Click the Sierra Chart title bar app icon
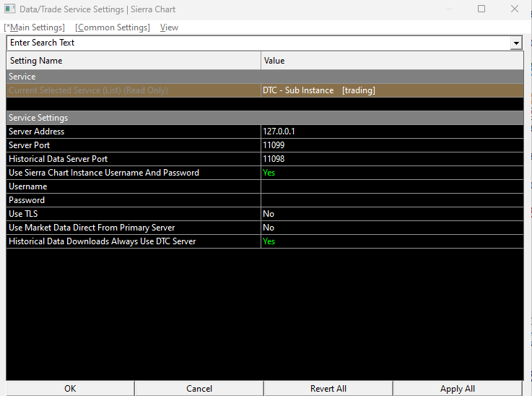This screenshot has height=396, width=532. [x=10, y=9]
